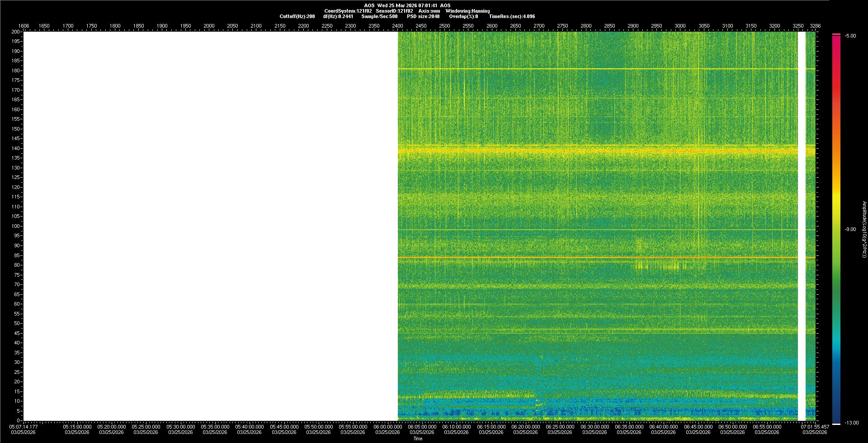
Task: Click the 200 Hz label at axis top
Action: point(16,32)
